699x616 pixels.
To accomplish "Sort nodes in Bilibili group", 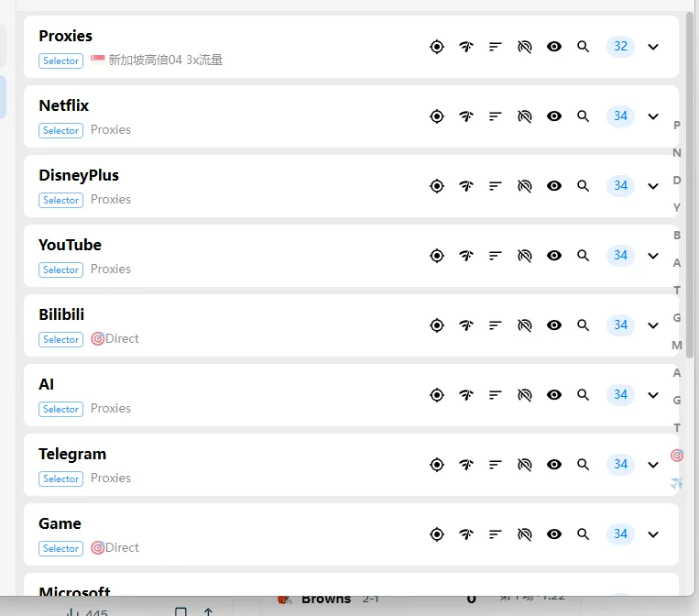I will tap(496, 325).
